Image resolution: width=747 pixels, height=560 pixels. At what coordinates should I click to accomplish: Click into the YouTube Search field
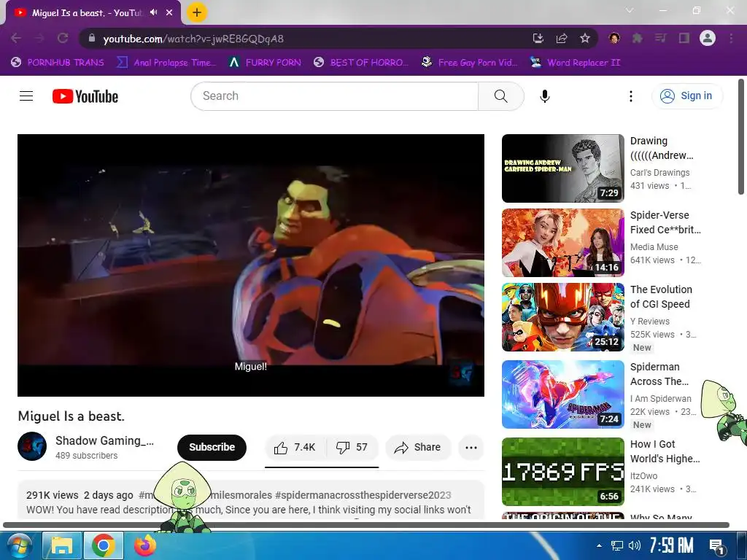point(334,96)
